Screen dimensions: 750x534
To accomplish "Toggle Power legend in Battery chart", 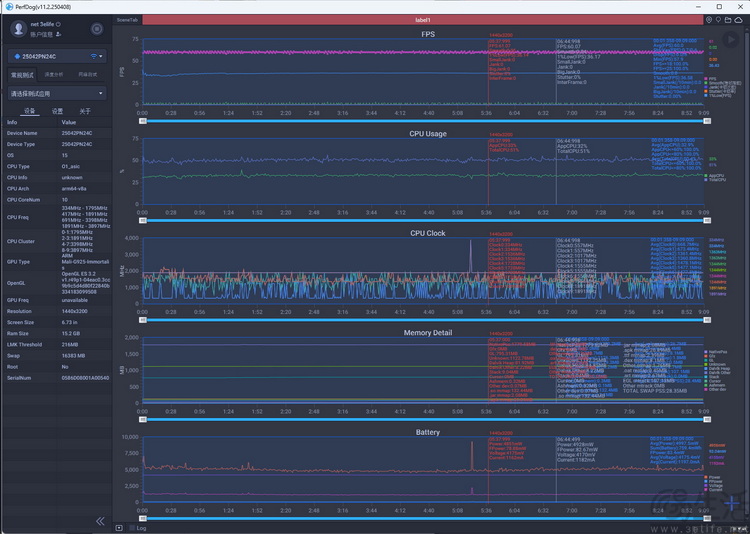I will (712, 477).
